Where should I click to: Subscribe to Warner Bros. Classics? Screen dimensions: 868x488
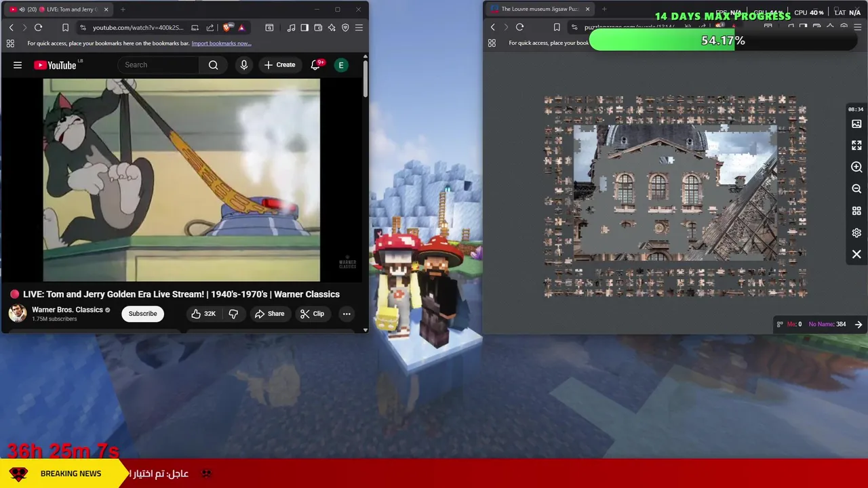(x=142, y=314)
